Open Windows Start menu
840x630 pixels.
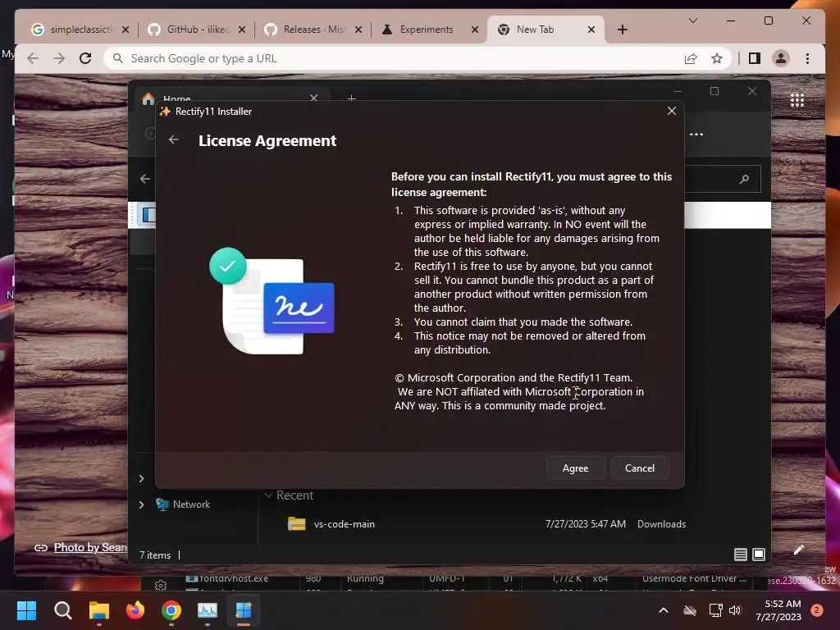[x=26, y=609]
